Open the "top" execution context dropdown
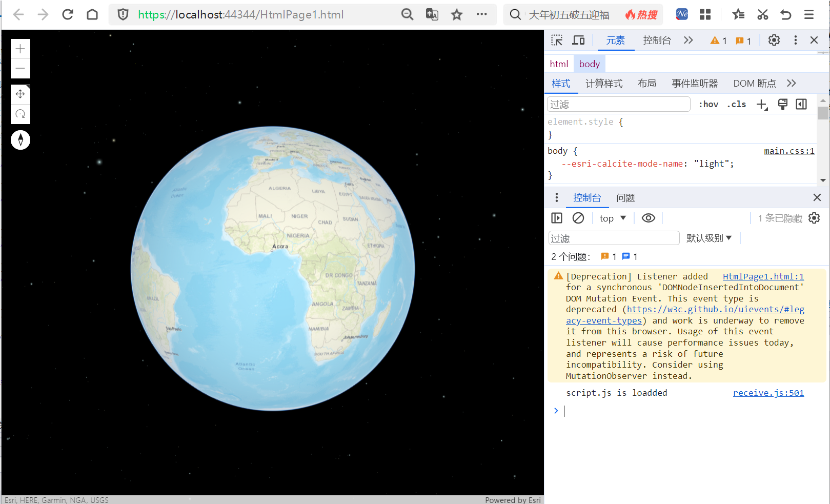 click(x=612, y=217)
